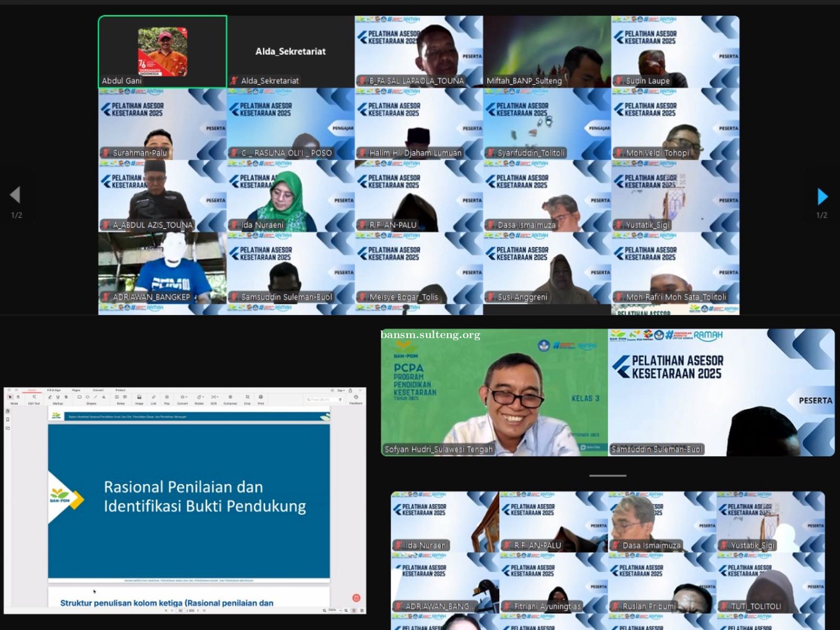Click the page number input field

click(x=181, y=611)
